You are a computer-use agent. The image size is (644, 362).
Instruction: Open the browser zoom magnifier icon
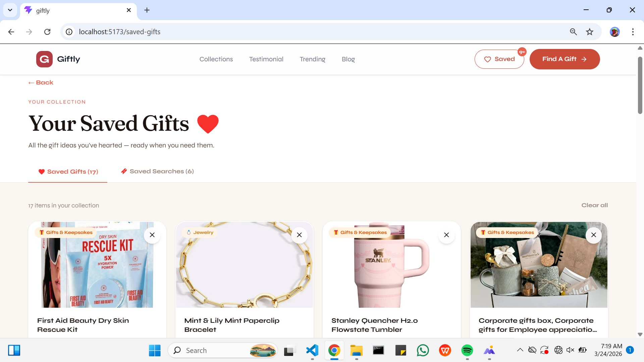(x=573, y=32)
